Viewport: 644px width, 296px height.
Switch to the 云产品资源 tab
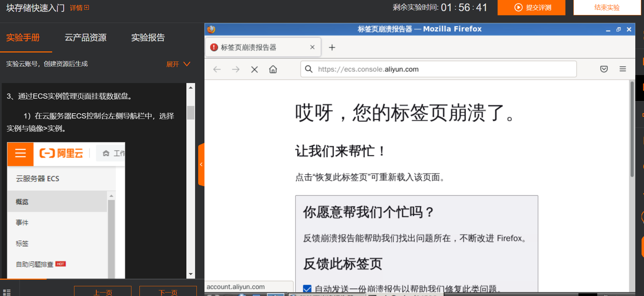[86, 38]
